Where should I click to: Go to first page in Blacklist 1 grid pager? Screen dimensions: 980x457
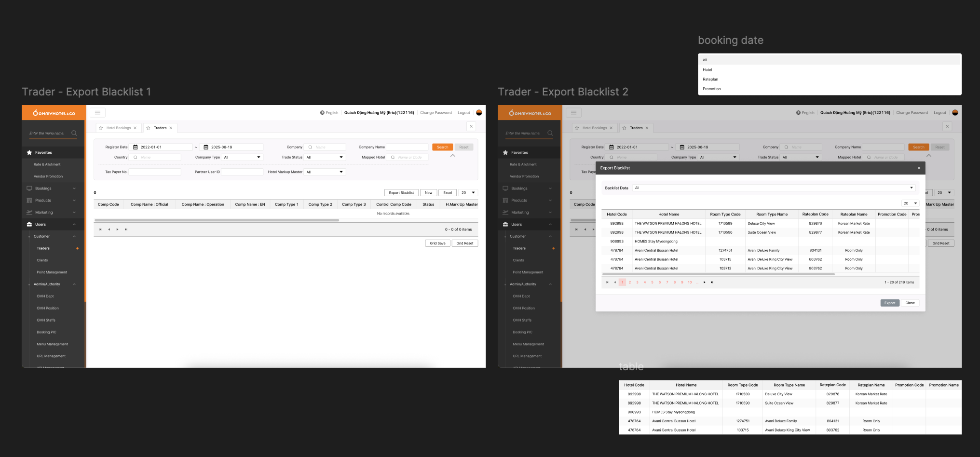(100, 229)
